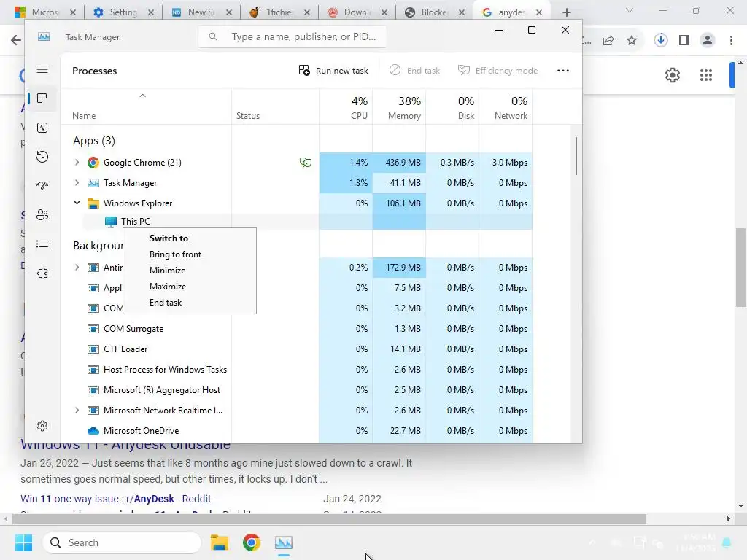Sort by Memory column header
This screenshot has width=747, height=560.
pos(399,107)
